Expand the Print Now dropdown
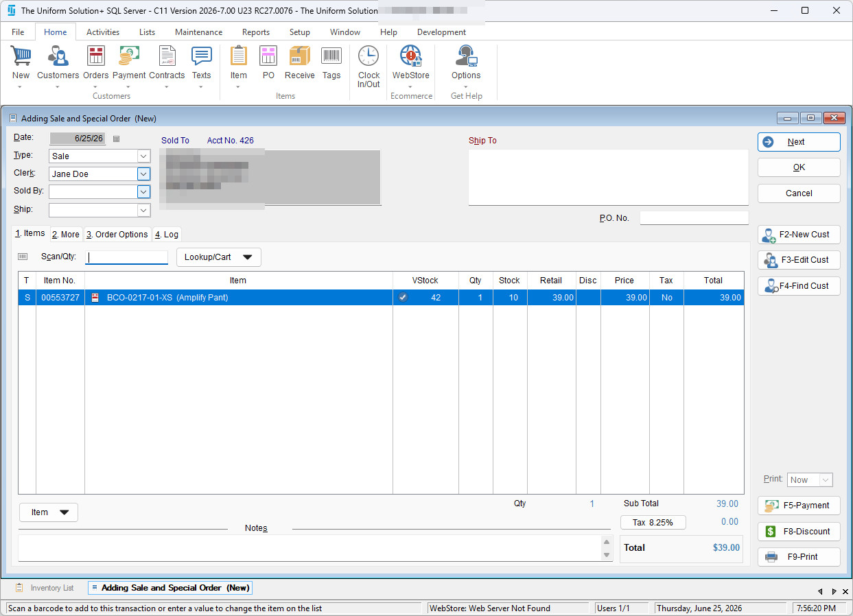 826,480
